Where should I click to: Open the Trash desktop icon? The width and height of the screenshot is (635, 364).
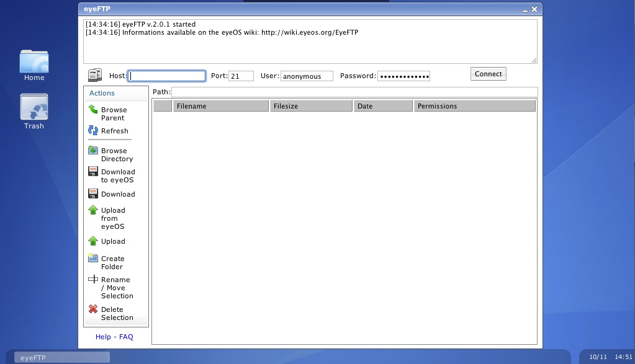34,112
